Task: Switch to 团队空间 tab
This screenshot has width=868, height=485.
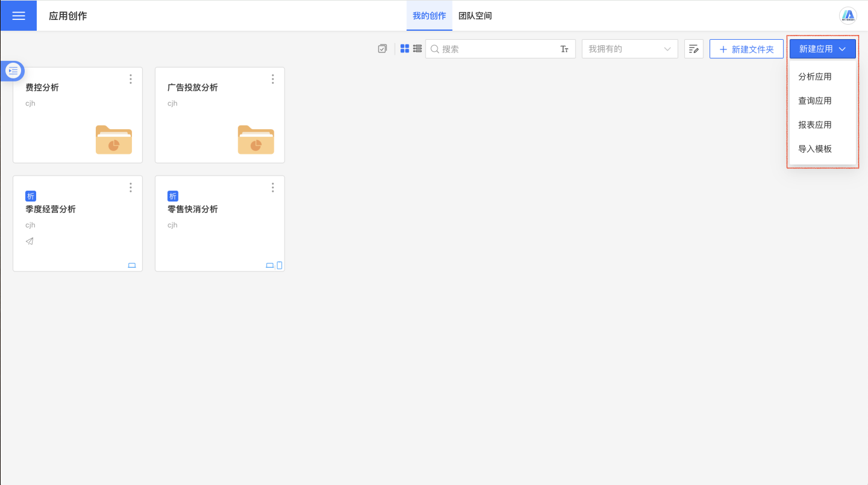Action: pyautogui.click(x=475, y=16)
